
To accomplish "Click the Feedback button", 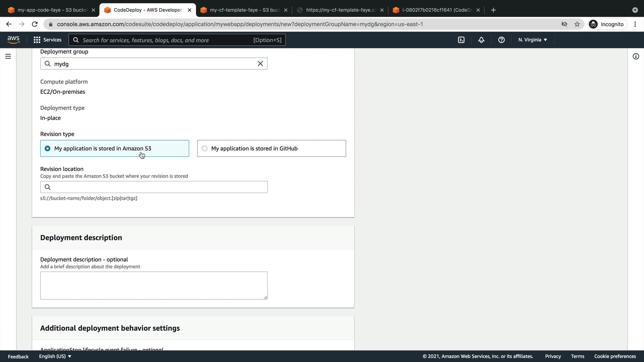I will [x=18, y=356].
